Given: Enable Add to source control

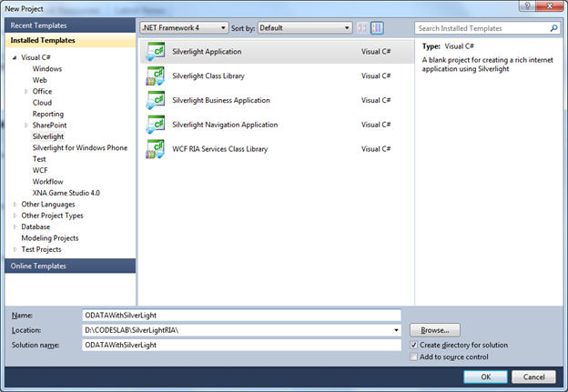Looking at the screenshot, I should pyautogui.click(x=415, y=357).
